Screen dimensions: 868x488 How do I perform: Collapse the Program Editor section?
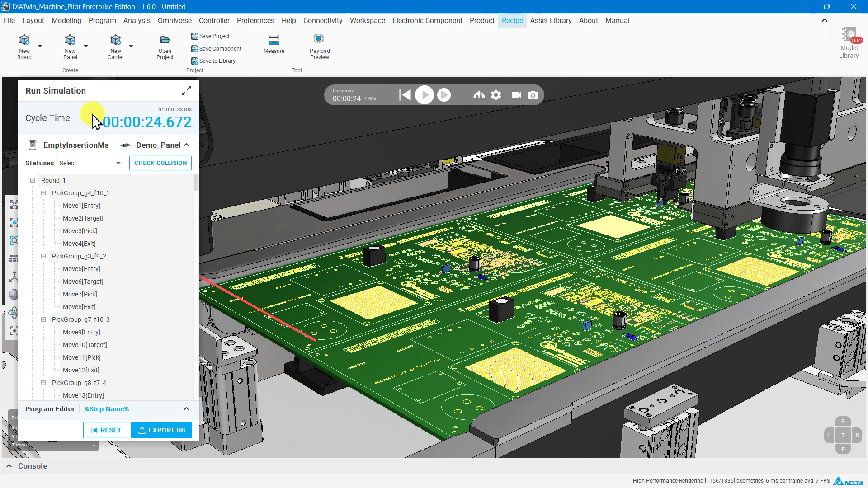(x=186, y=409)
